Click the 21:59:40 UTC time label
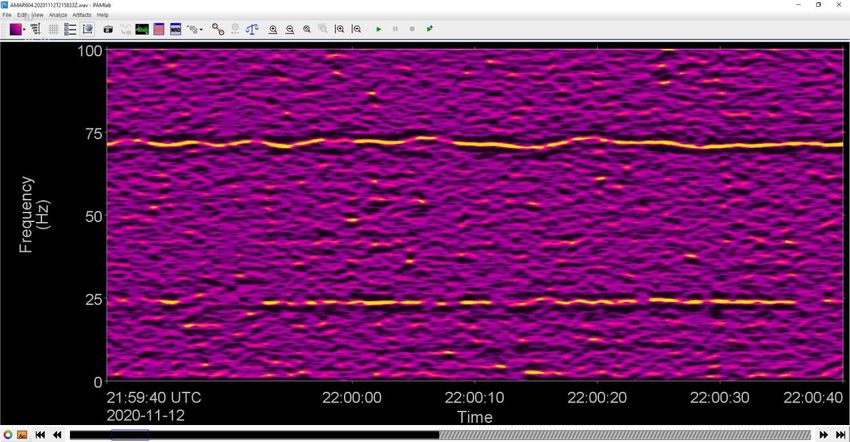This screenshot has height=442, width=850. click(153, 398)
